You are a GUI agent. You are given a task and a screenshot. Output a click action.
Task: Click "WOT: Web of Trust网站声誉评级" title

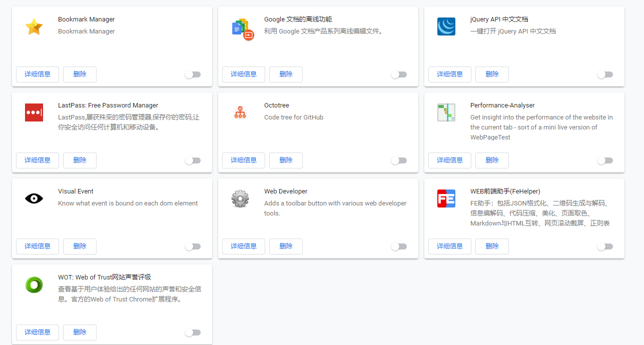(105, 277)
